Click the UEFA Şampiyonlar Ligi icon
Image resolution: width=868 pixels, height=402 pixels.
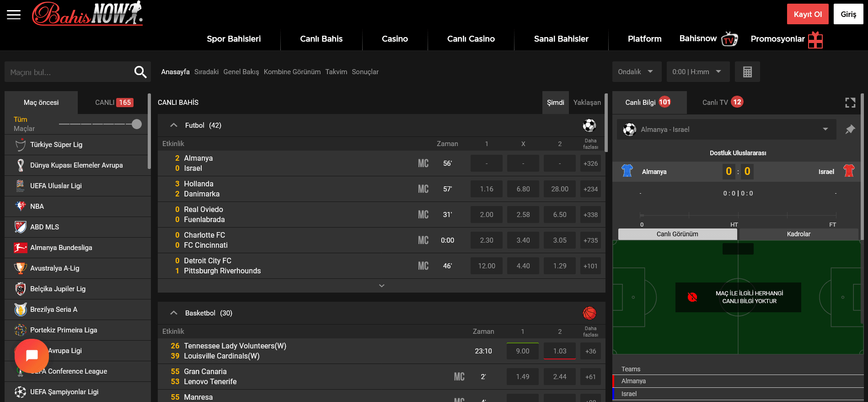(21, 392)
